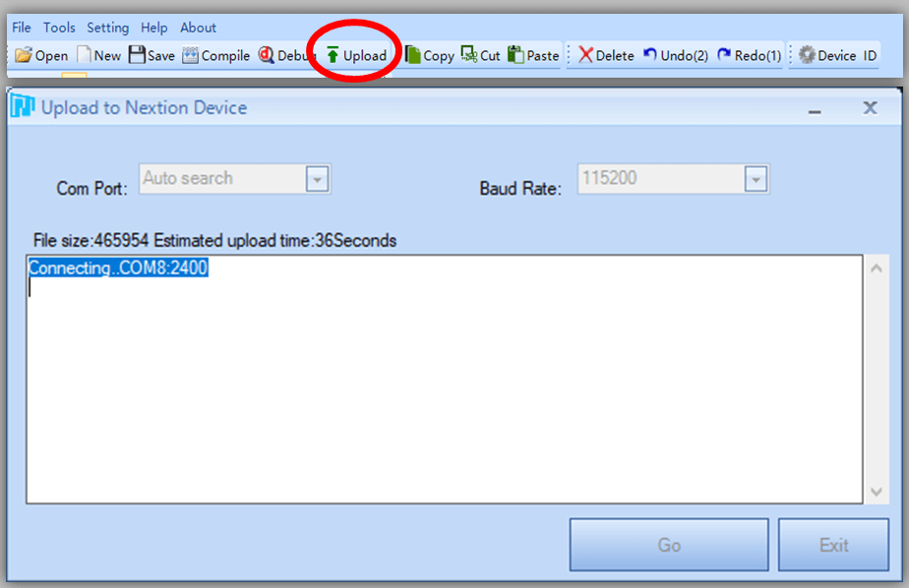
Task: Click the 'Com Port:' label
Action: (x=91, y=188)
